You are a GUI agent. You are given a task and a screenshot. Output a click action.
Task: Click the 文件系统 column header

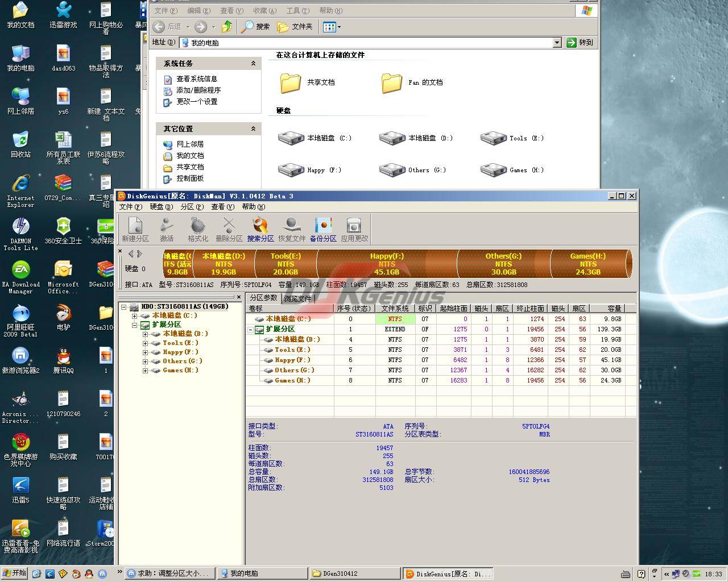tap(395, 308)
